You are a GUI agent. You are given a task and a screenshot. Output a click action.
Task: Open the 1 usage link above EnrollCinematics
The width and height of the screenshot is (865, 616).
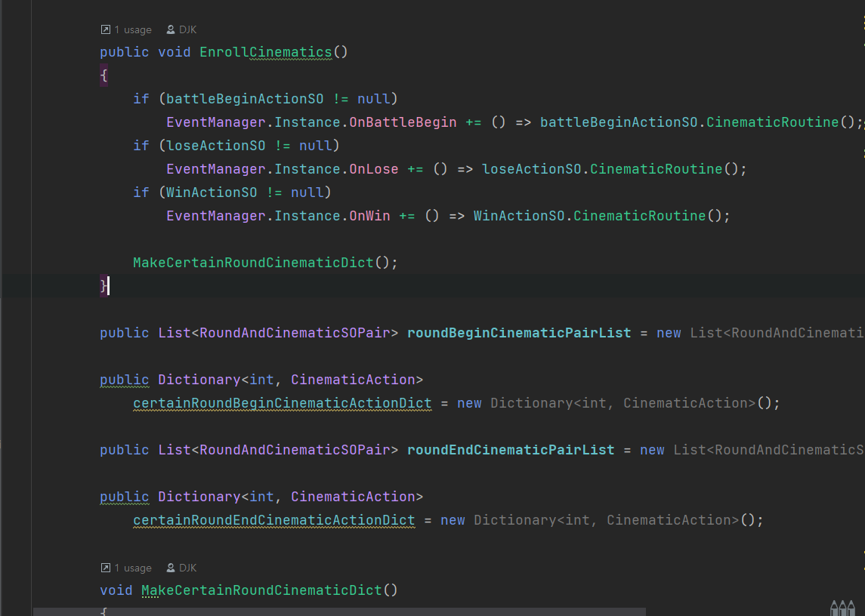pos(133,29)
